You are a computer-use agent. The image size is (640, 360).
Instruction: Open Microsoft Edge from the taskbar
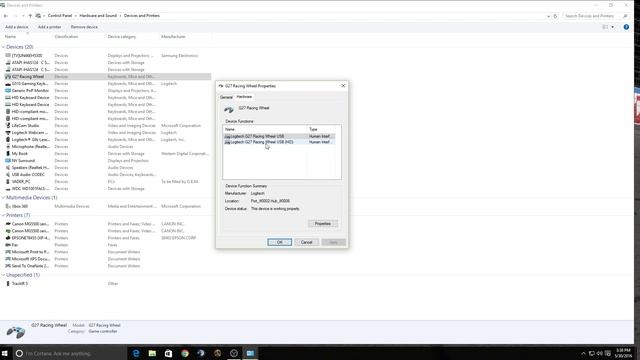(x=136, y=353)
